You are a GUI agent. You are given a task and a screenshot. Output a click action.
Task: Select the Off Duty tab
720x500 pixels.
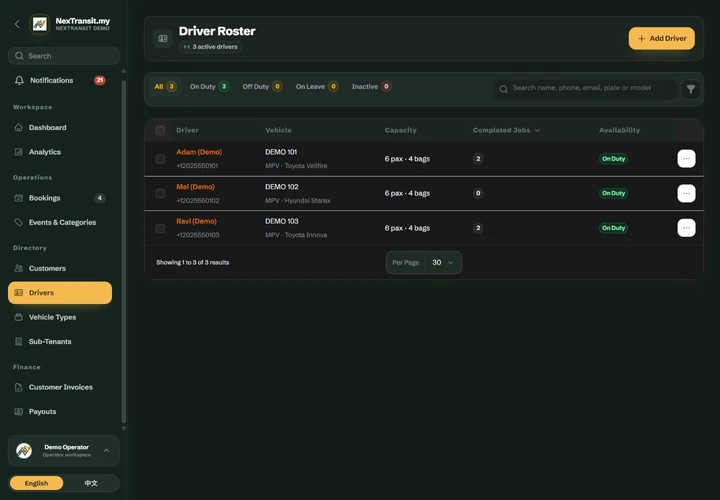(x=262, y=86)
